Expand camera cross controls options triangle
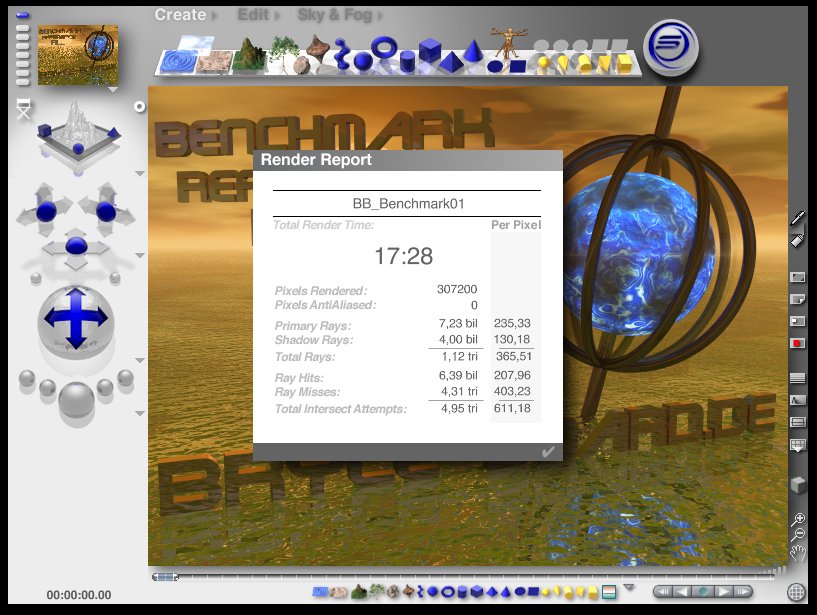 (140, 255)
